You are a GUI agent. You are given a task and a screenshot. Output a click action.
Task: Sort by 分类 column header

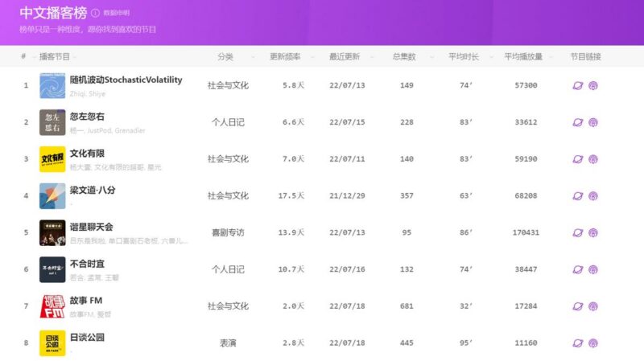pyautogui.click(x=225, y=56)
